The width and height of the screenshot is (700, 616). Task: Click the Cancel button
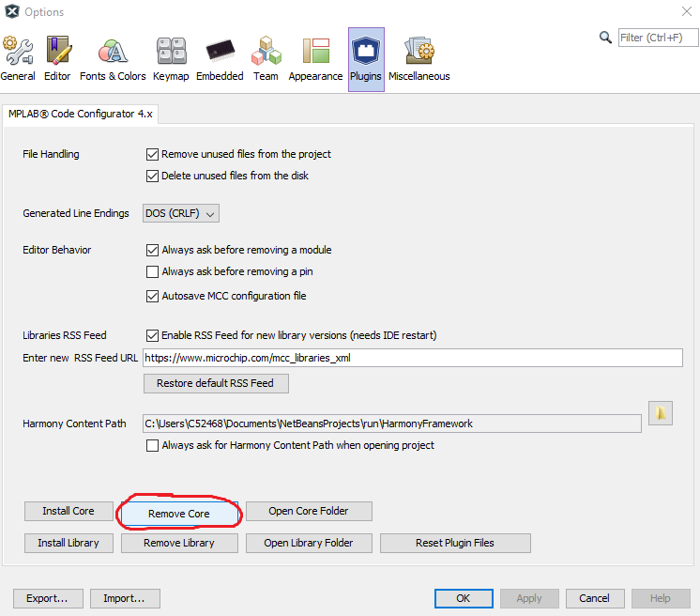click(595, 598)
